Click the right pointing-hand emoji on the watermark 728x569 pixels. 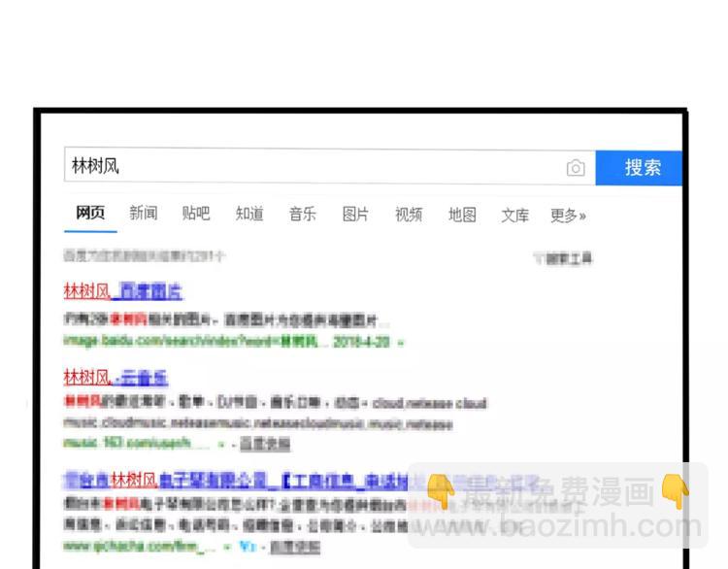675,491
